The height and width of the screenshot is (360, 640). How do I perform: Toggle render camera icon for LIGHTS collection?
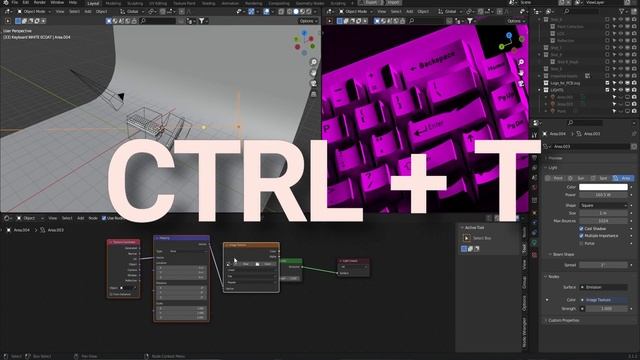point(634,90)
